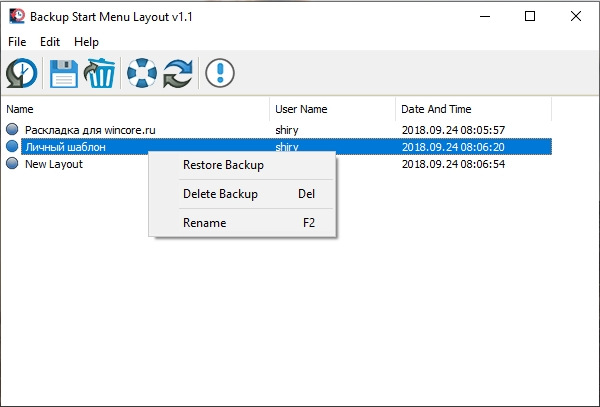Sort list by the Name column header
600x407 pixels.
click(135, 109)
